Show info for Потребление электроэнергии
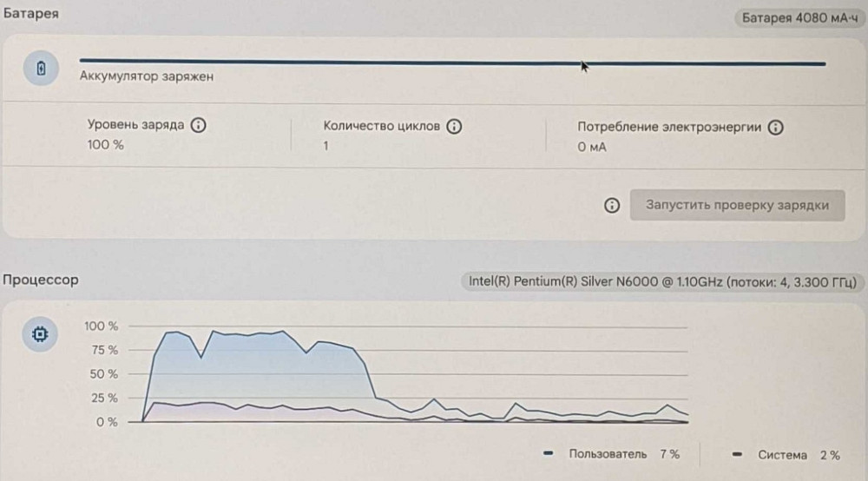Image resolution: width=868 pixels, height=481 pixels. pyautogui.click(x=776, y=127)
